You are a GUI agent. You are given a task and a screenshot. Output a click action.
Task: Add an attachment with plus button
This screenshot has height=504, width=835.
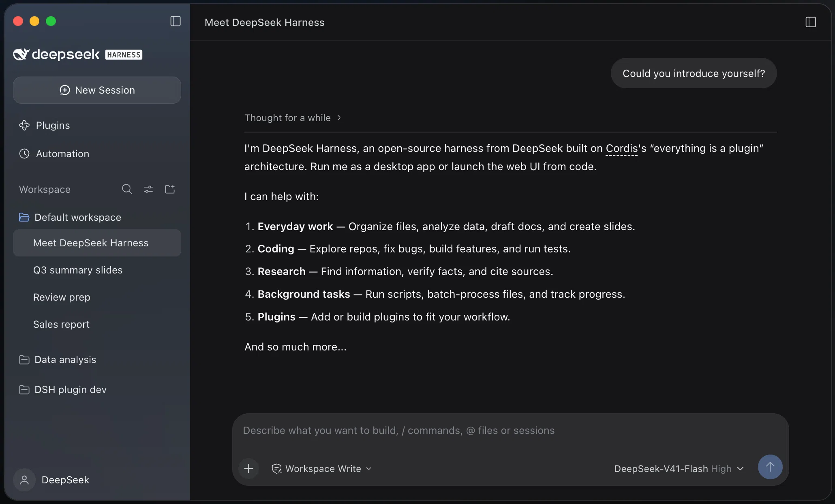248,468
